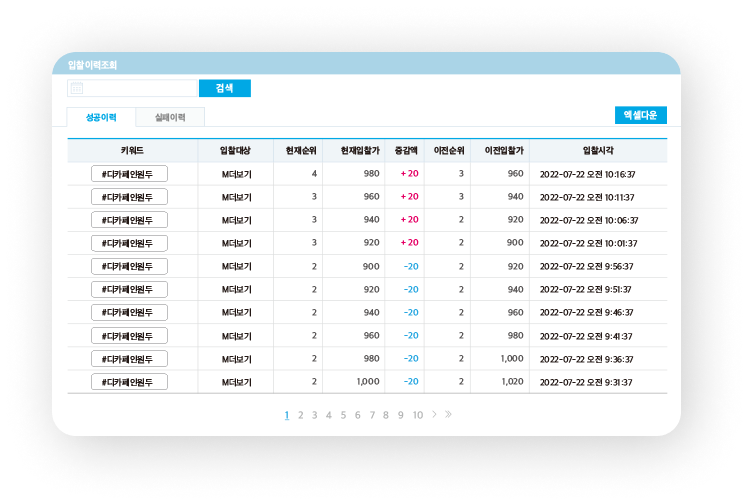The image size is (749, 504).
Task: Click -20 change in the 9:56:37 row
Action: pos(411,266)
